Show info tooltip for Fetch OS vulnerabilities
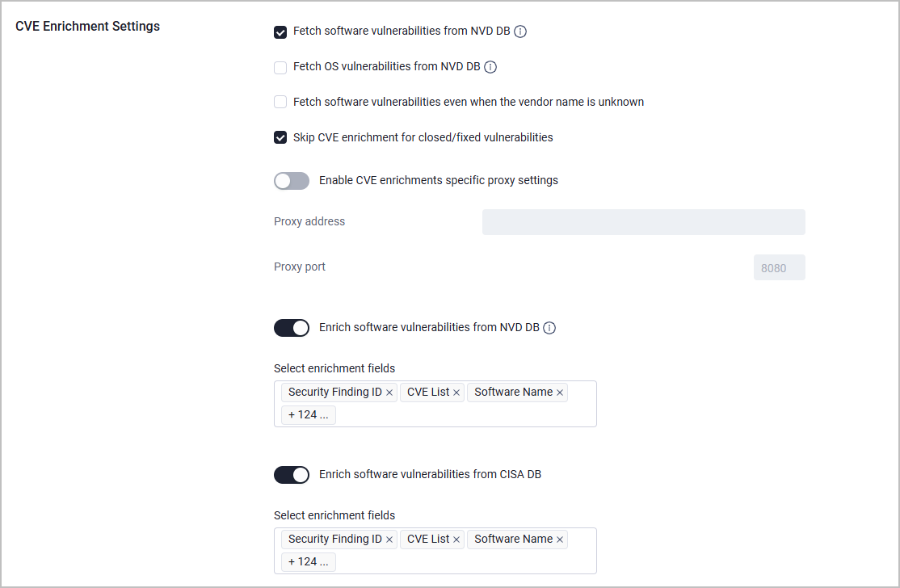This screenshot has width=900, height=588. [x=490, y=67]
